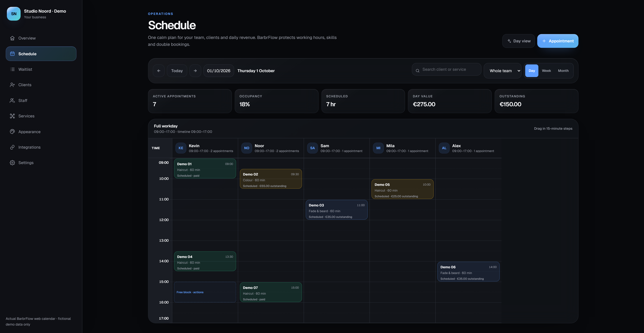Image resolution: width=644 pixels, height=333 pixels.
Task: Click the Clients person-plus icon
Action: point(12,85)
